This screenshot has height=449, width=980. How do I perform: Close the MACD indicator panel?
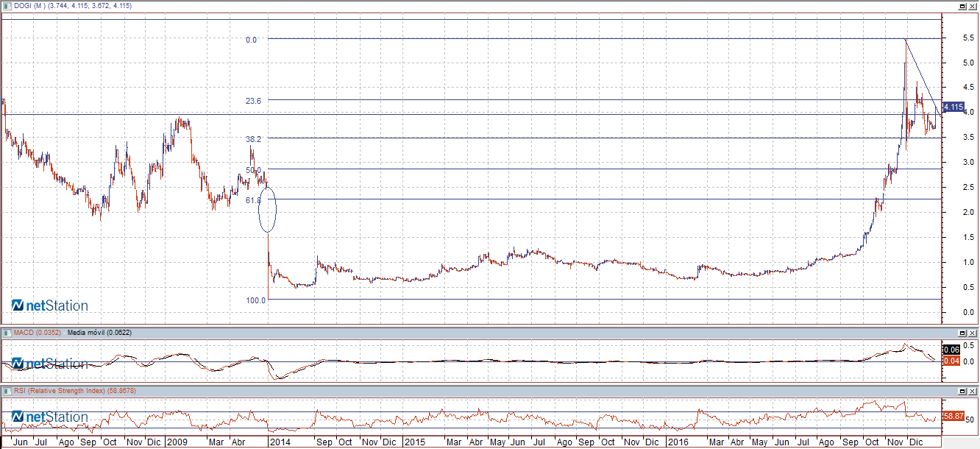pyautogui.click(x=973, y=333)
